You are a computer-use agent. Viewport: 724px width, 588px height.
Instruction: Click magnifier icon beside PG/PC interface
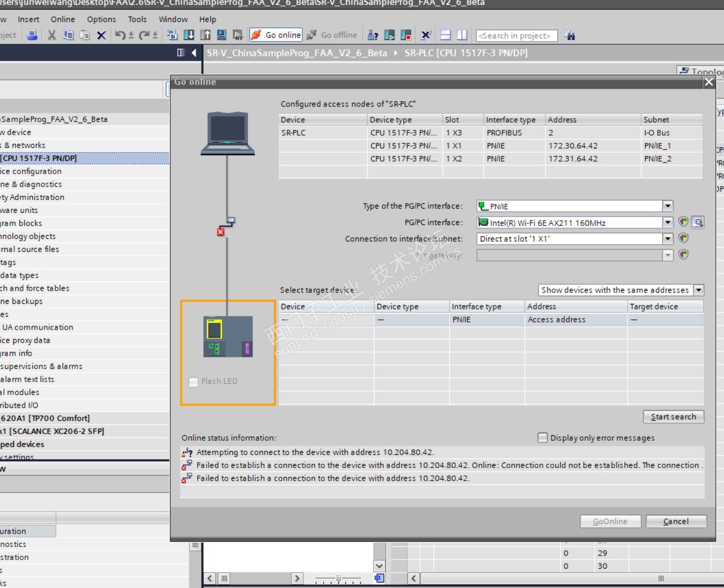coord(697,222)
